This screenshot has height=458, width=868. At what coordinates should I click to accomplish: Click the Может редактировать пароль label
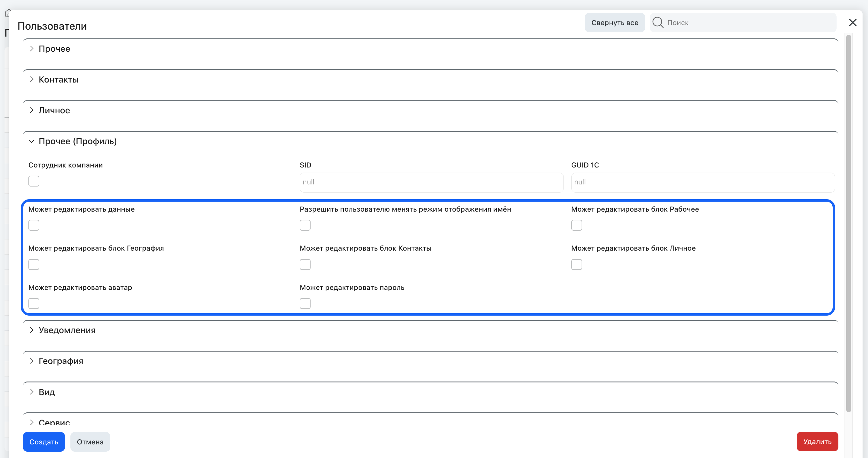(x=352, y=287)
